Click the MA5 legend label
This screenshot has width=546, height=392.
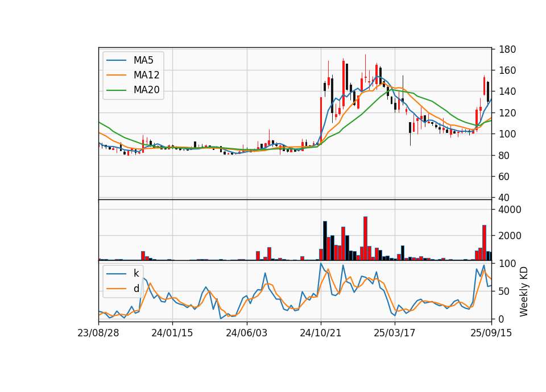pyautogui.click(x=143, y=60)
